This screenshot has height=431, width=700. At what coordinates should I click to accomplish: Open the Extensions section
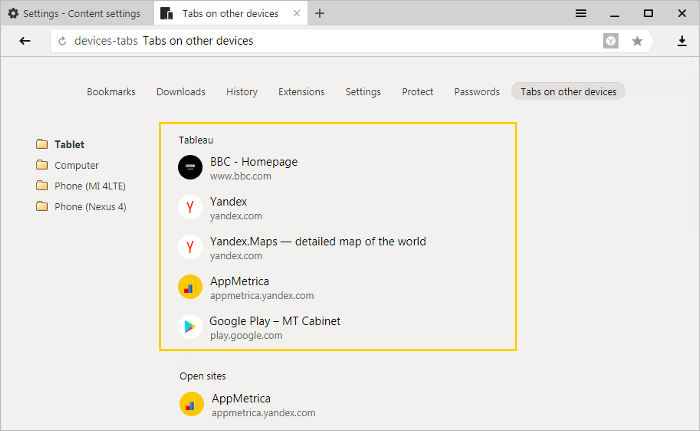(x=301, y=92)
